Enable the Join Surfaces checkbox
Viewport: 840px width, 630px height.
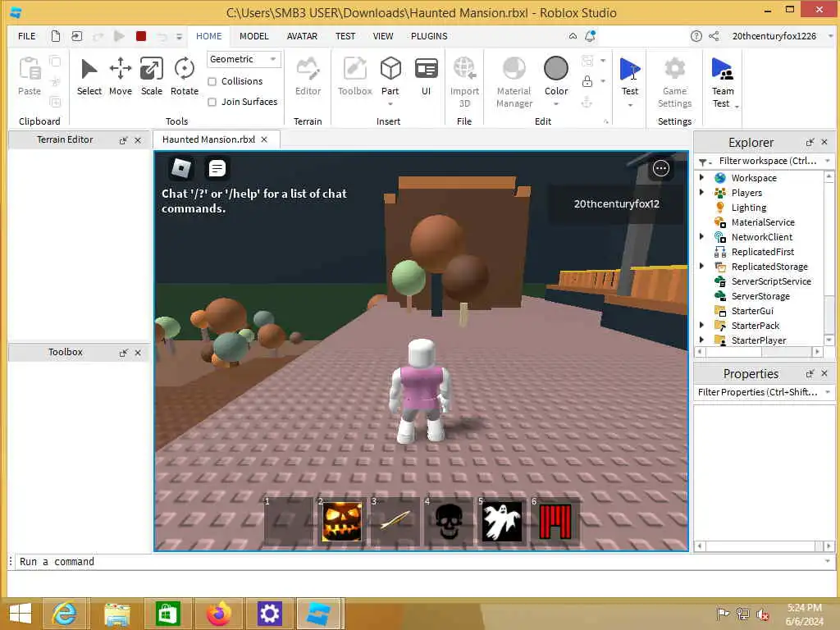tap(212, 102)
